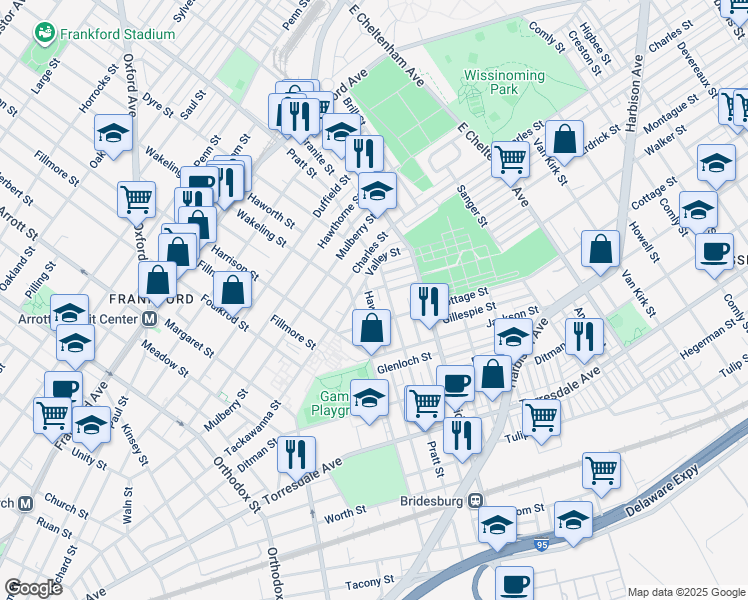Viewport: 748px width, 600px height.
Task: Select school marker at Gambrel Playground
Action: point(369,401)
